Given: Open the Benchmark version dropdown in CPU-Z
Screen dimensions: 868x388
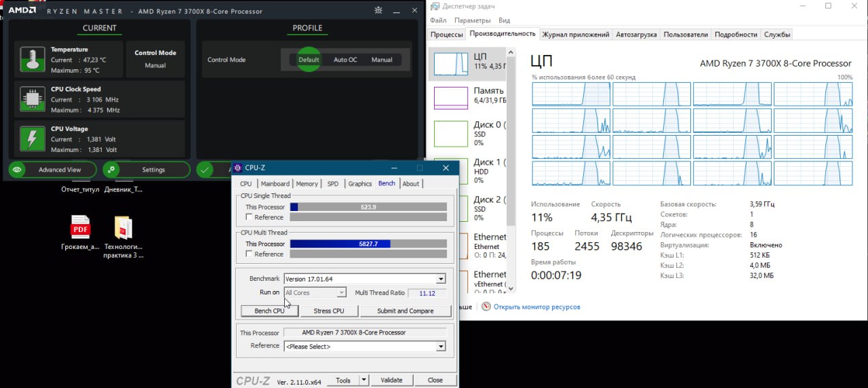Looking at the screenshot, I should (x=441, y=279).
